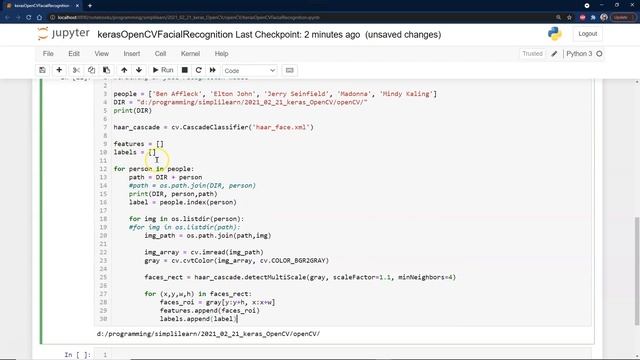Open a new browser tab
The height and width of the screenshot is (360, 640).
[90, 6]
